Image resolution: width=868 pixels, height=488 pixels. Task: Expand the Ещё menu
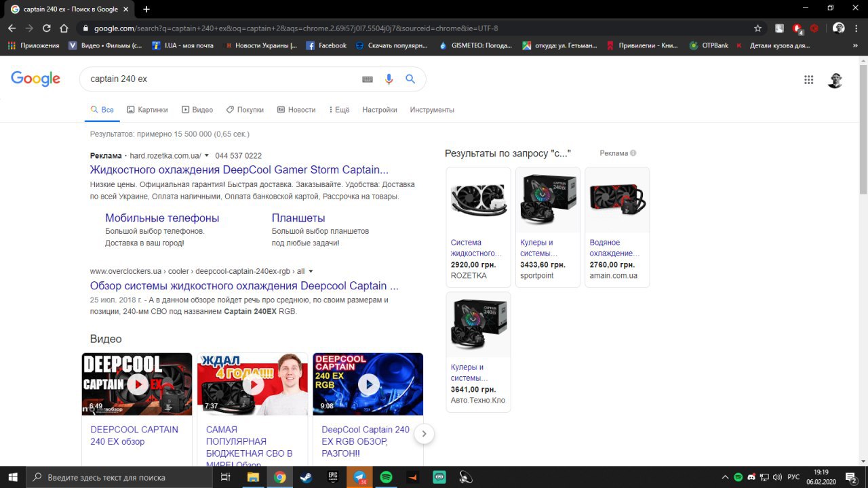(x=339, y=110)
